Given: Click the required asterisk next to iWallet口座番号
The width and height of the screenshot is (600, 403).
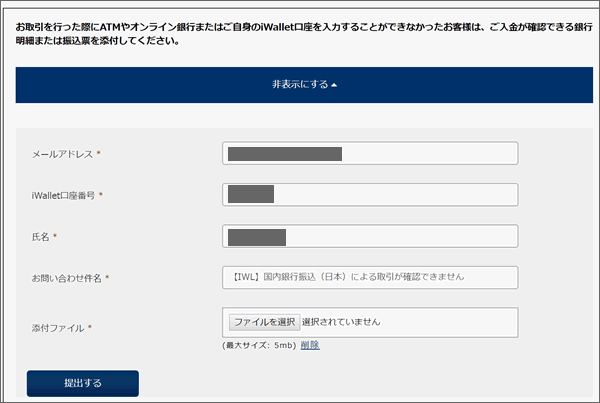Looking at the screenshot, I should (101, 195).
